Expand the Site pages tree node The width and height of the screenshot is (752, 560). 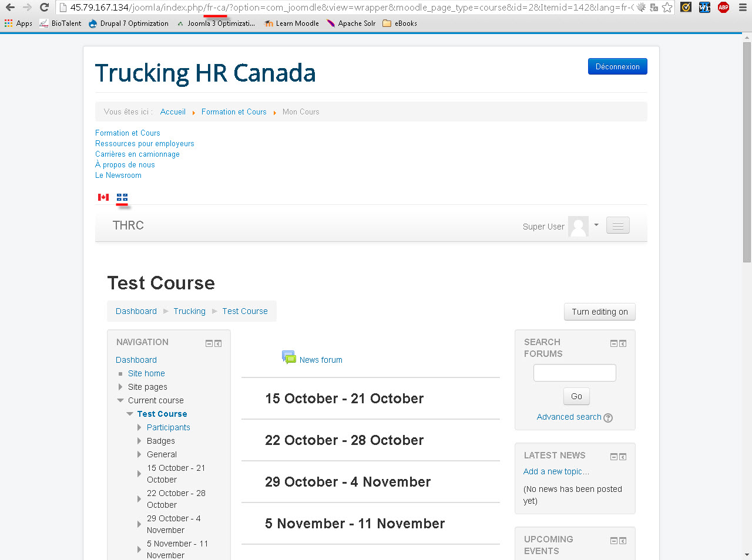[x=120, y=387]
